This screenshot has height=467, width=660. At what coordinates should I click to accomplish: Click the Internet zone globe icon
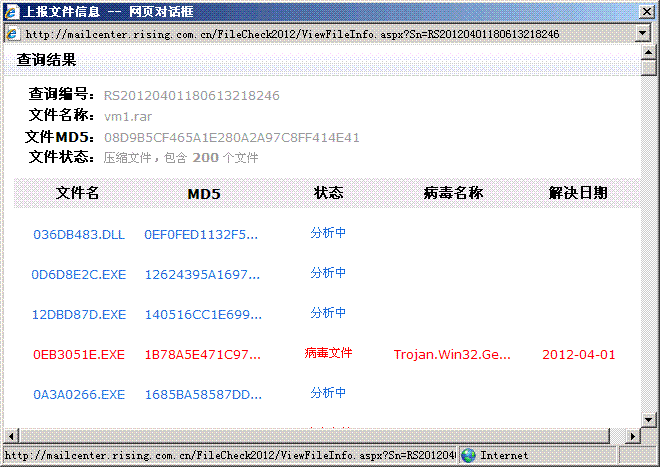468,455
